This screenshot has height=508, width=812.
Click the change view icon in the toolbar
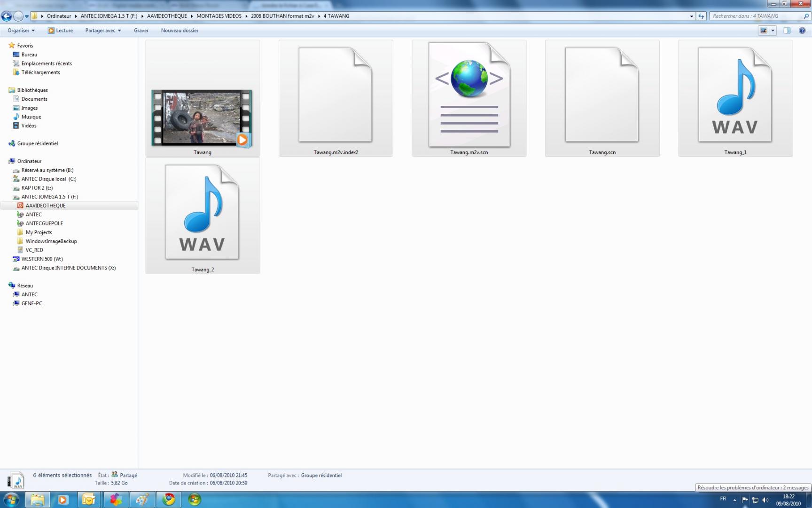[x=764, y=31]
